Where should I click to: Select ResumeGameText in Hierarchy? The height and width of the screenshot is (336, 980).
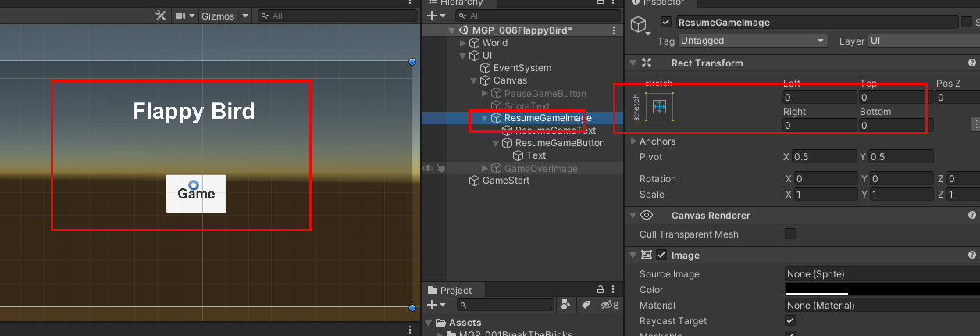(x=555, y=130)
